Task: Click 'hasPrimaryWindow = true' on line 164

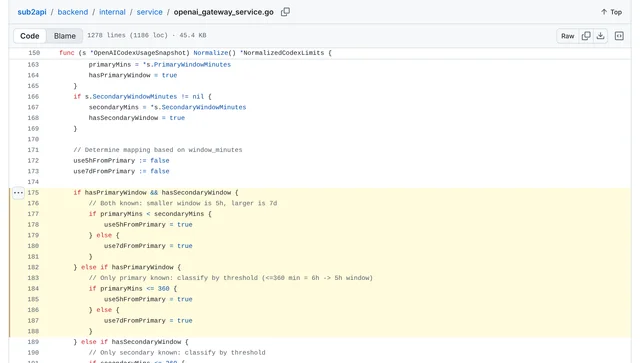Action: [x=133, y=75]
